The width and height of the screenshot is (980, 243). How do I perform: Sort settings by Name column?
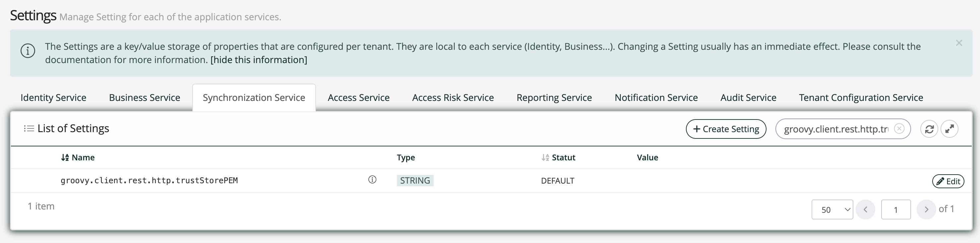click(x=78, y=157)
